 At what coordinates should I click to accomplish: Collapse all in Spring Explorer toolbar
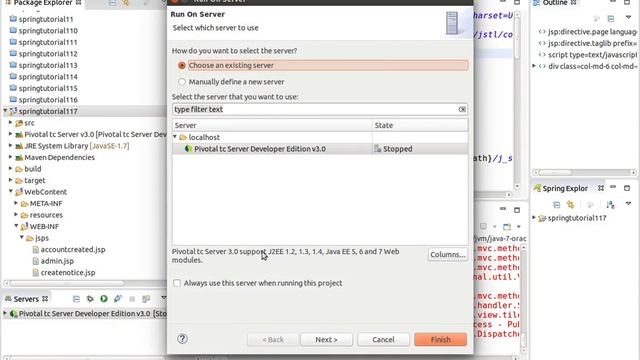556,204
